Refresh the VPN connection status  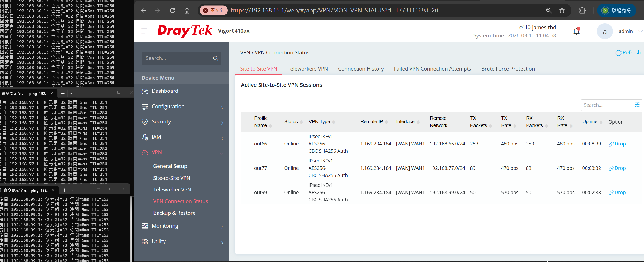tap(628, 53)
